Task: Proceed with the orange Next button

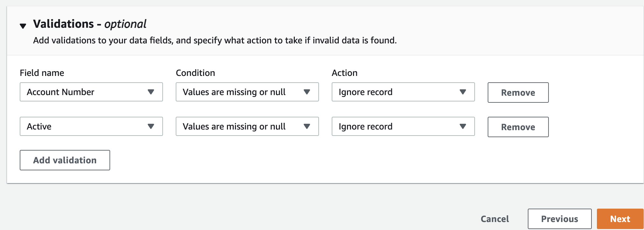Action: (620, 219)
